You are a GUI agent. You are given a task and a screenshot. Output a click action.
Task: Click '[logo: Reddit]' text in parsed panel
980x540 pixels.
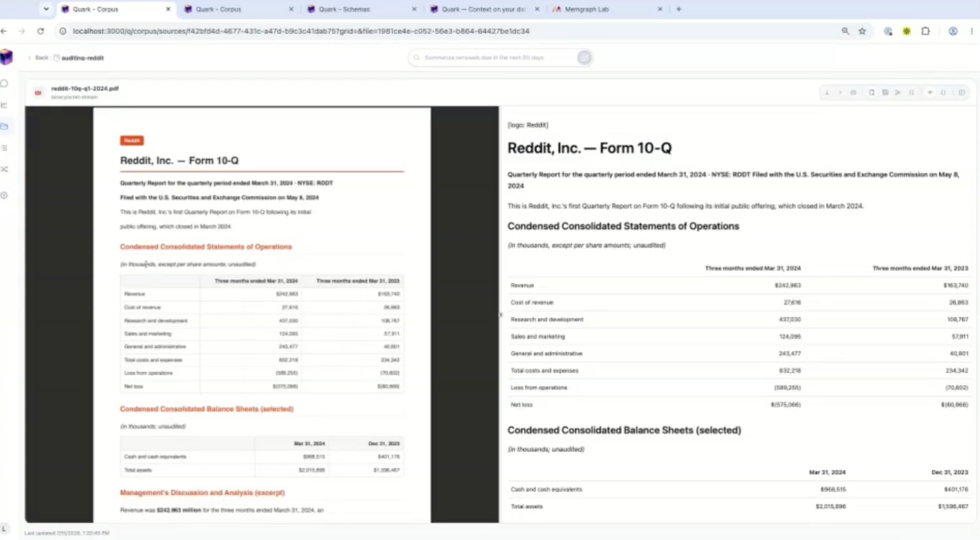(x=528, y=125)
